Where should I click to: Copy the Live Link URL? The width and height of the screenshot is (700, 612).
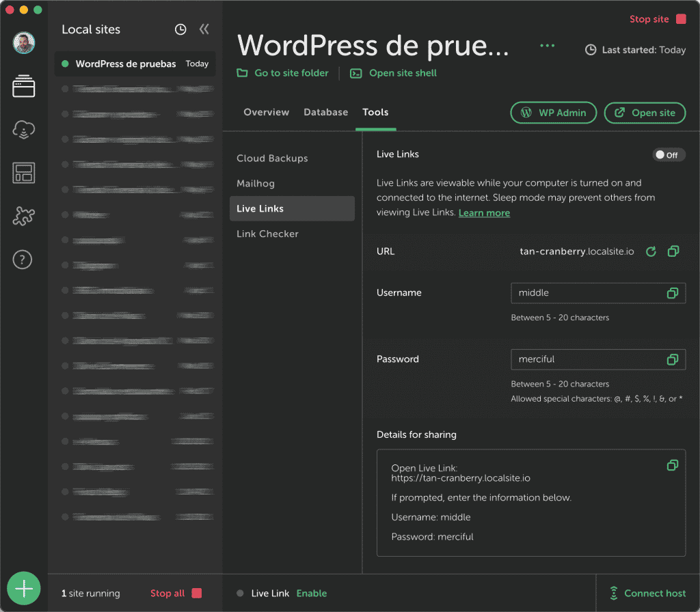(x=673, y=251)
